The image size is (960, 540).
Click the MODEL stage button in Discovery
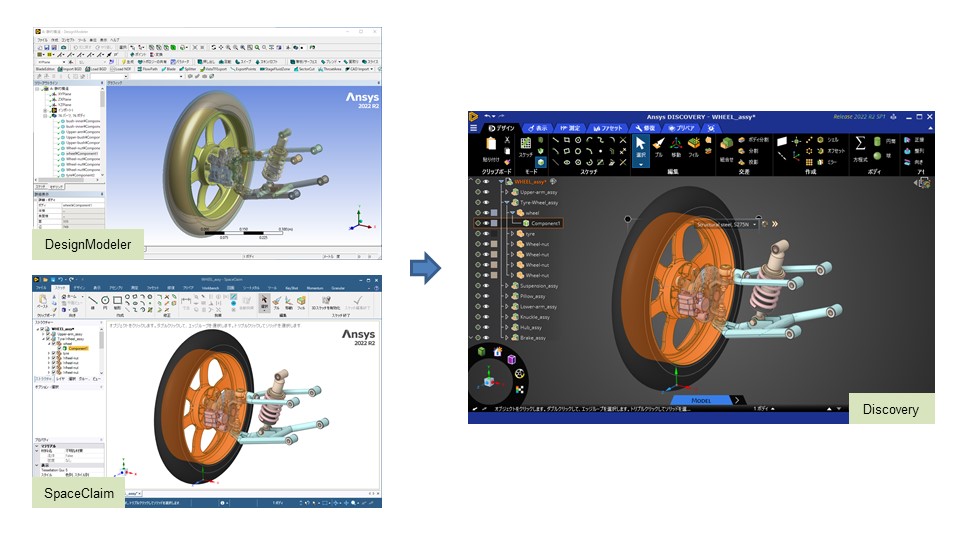tap(702, 400)
